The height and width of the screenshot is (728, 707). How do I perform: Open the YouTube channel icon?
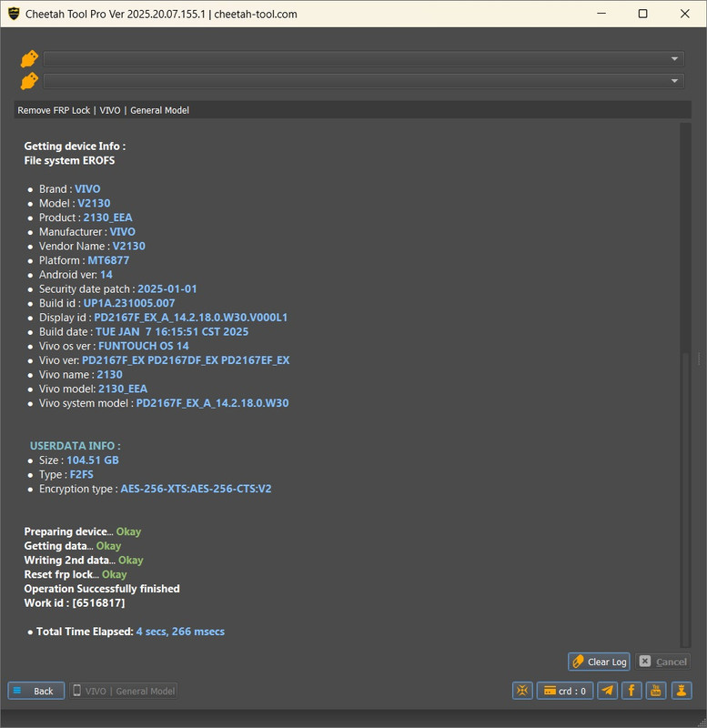(x=656, y=691)
